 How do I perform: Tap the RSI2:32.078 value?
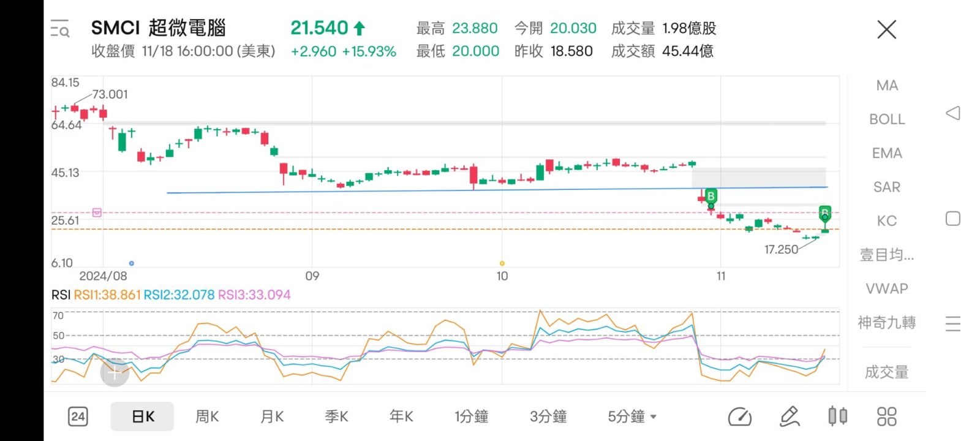[x=179, y=295]
